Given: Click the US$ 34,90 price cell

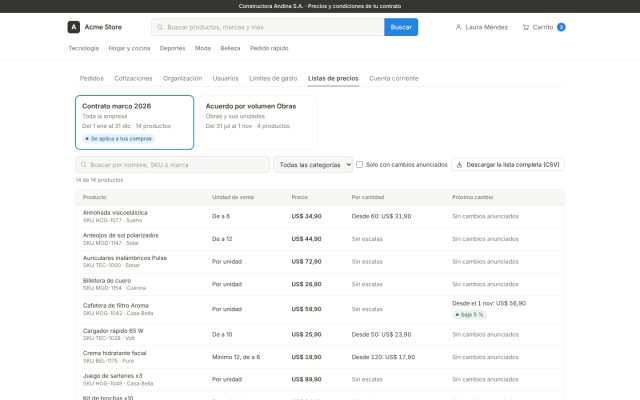Looking at the screenshot, I should (x=307, y=216).
